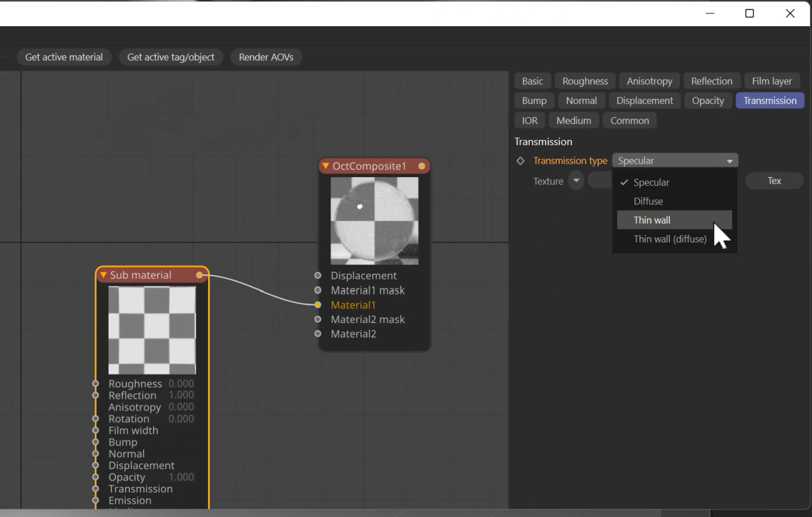This screenshot has height=517, width=812.
Task: Show the Normal tab
Action: (x=581, y=100)
